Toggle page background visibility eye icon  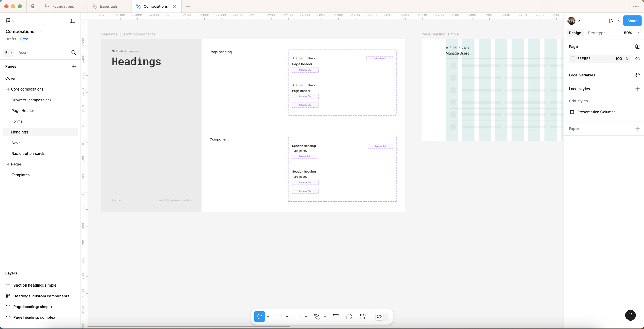[x=637, y=59]
